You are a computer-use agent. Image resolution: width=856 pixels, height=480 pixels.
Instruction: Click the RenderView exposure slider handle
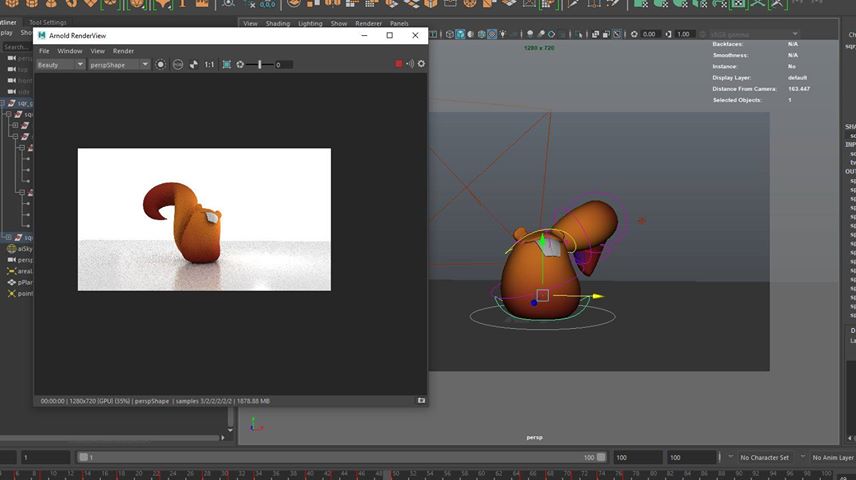[259, 64]
